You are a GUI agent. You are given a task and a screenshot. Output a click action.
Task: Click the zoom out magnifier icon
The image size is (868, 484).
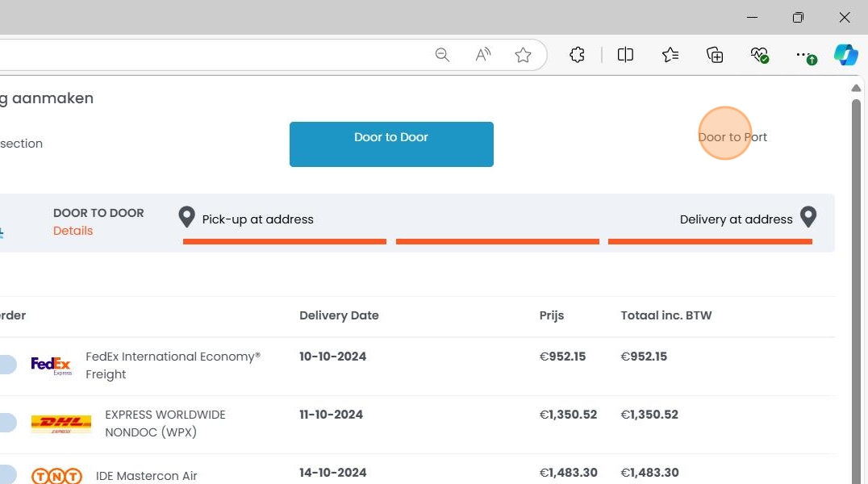pos(442,55)
